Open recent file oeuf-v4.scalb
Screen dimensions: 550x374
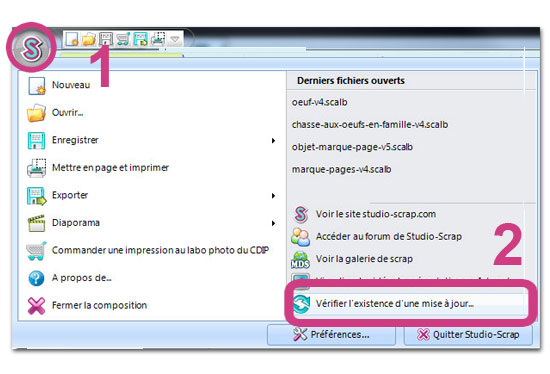tap(320, 102)
